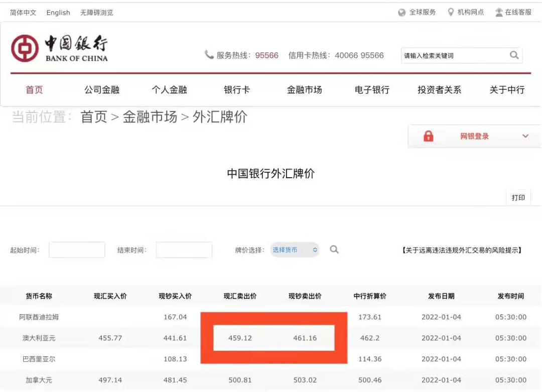Click the 货币名称 column header

click(39, 296)
